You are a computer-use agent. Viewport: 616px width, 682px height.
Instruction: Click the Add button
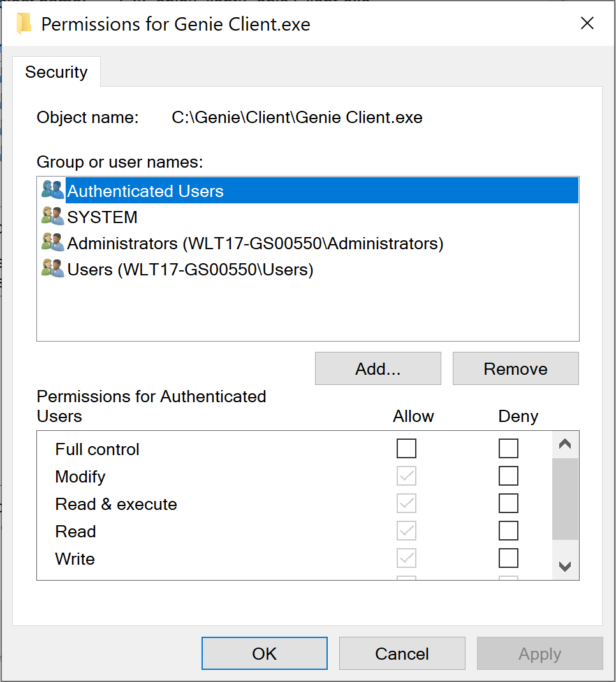click(378, 368)
